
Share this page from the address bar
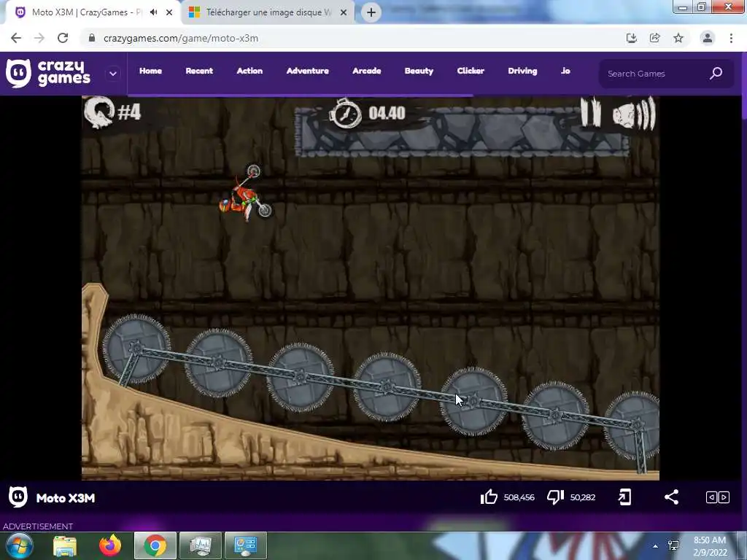655,38
